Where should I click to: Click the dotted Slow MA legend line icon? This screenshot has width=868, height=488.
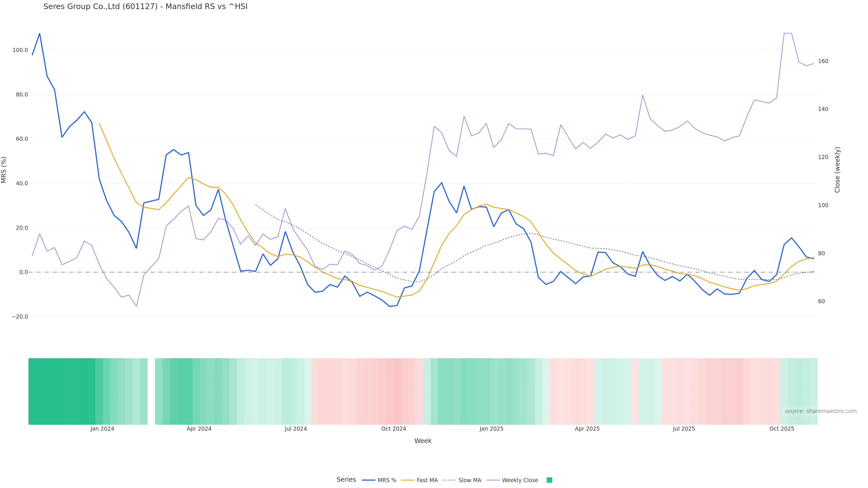coord(449,480)
